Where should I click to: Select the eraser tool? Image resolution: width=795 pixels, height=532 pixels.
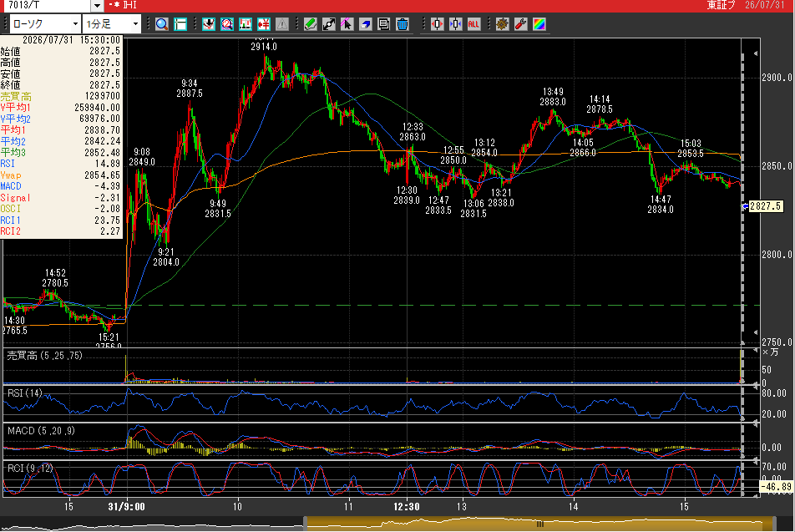pos(365,24)
